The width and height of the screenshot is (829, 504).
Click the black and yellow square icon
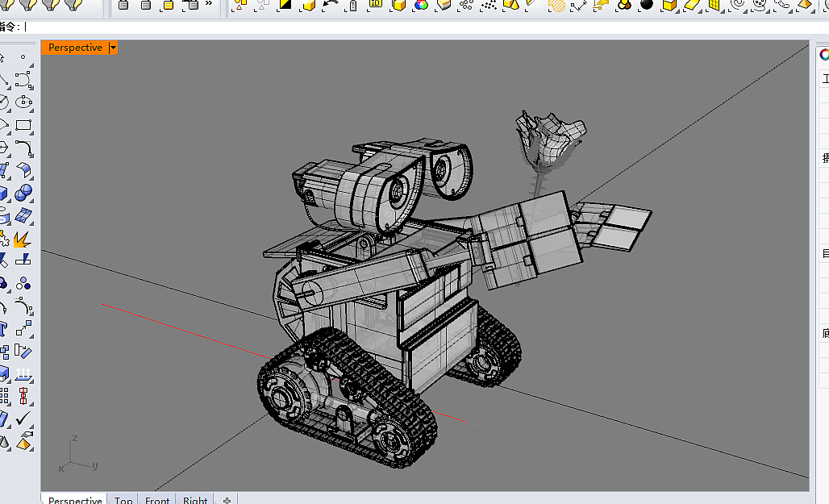point(285,5)
